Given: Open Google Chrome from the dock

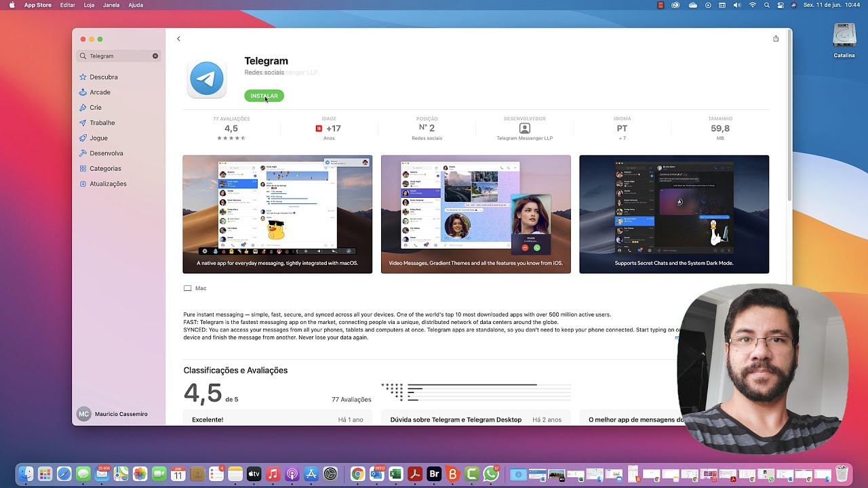Looking at the screenshot, I should click(357, 474).
